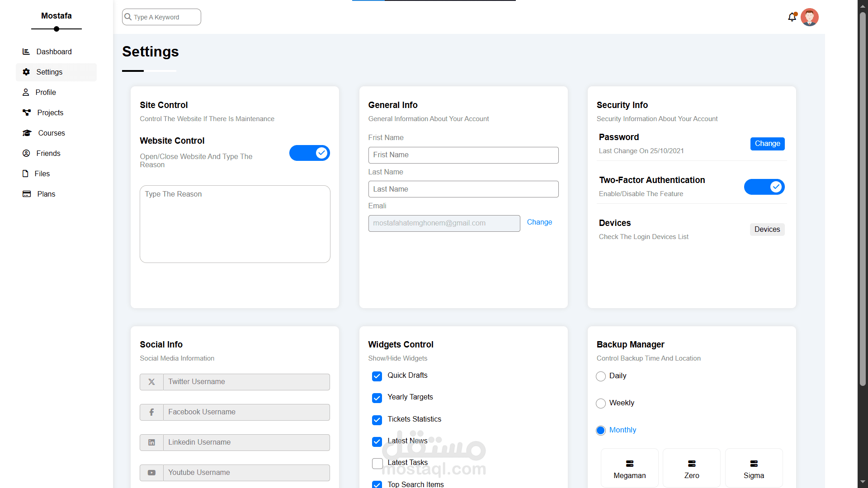Toggle the Website Control switch off
The height and width of the screenshot is (488, 868).
(x=310, y=153)
